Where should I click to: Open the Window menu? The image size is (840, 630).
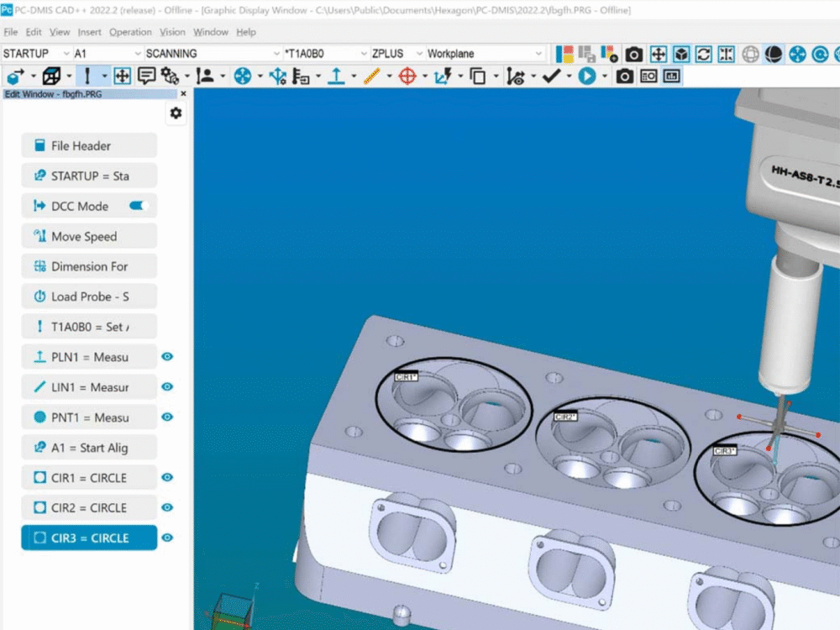[x=211, y=32]
